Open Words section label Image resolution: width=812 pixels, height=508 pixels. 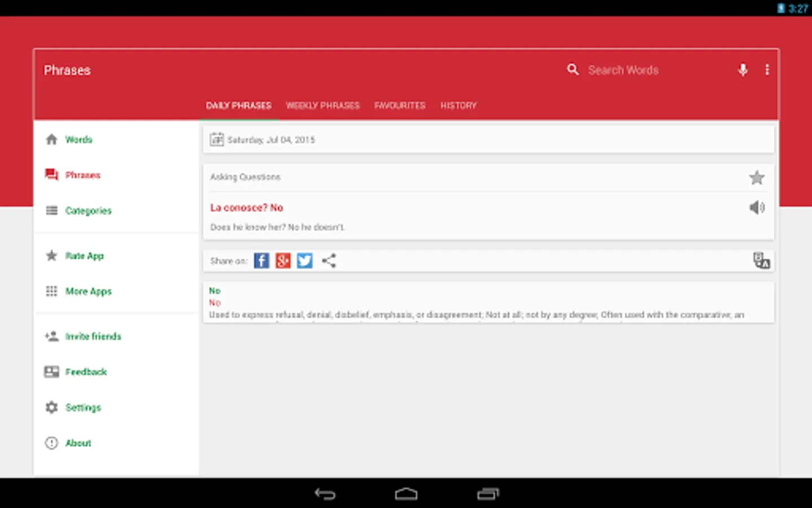click(79, 139)
